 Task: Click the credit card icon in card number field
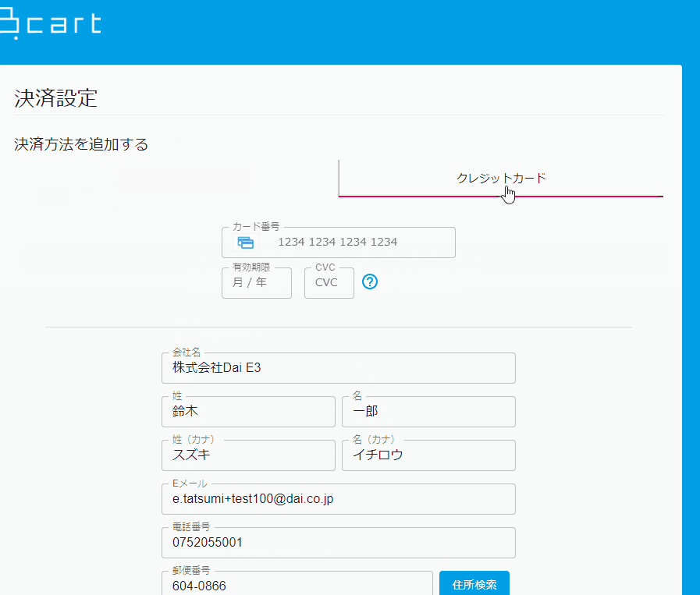246,243
